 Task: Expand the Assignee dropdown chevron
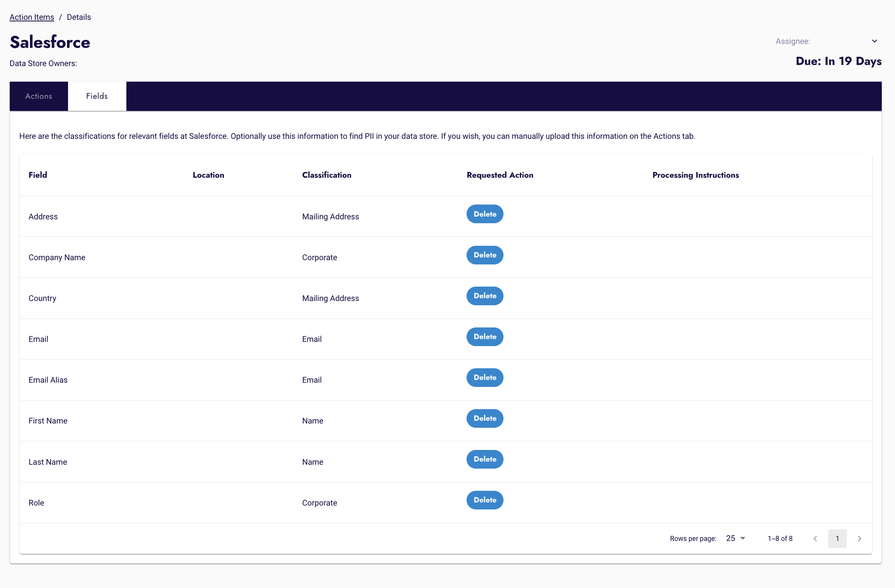[x=874, y=41]
